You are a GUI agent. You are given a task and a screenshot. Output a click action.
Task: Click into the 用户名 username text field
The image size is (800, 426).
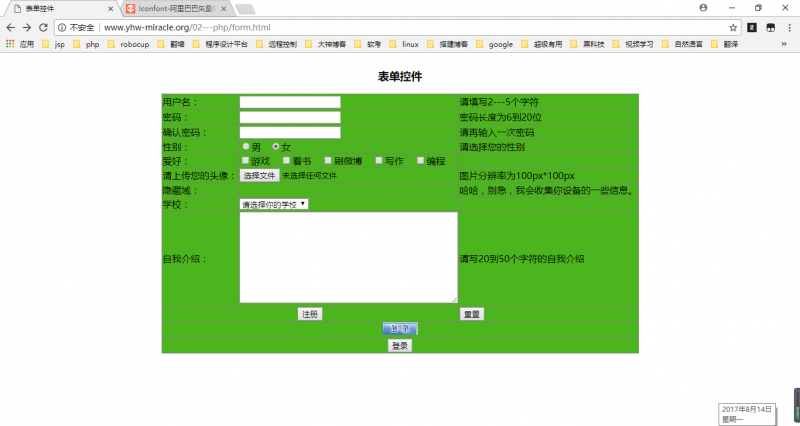pos(290,102)
